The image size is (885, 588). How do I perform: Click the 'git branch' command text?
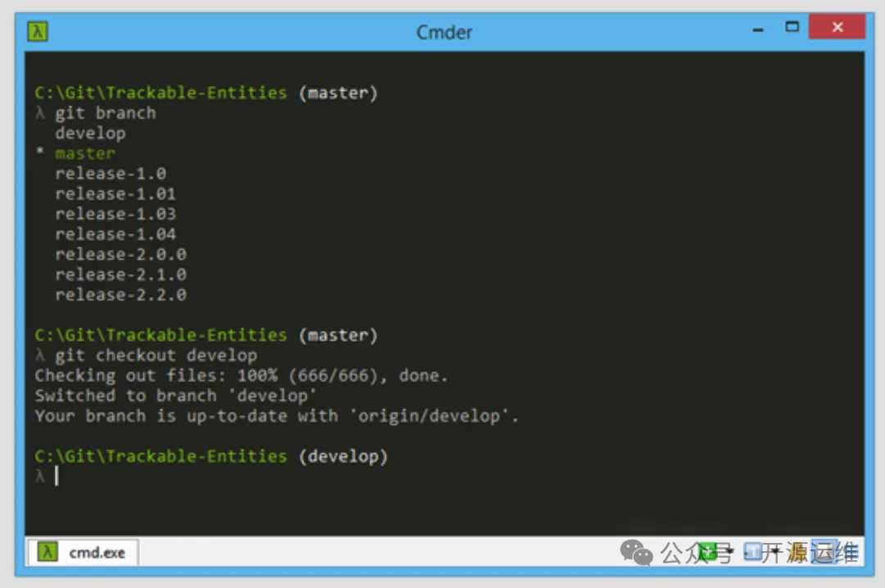(x=105, y=113)
